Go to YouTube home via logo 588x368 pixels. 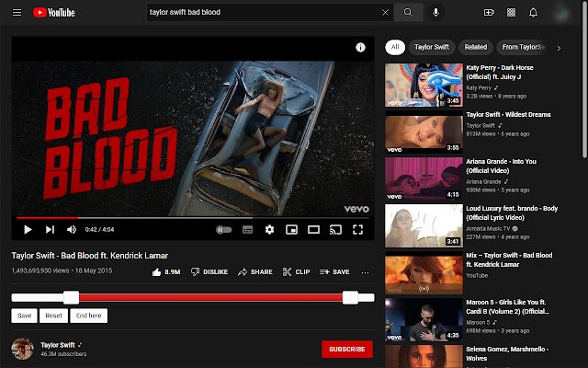(54, 12)
